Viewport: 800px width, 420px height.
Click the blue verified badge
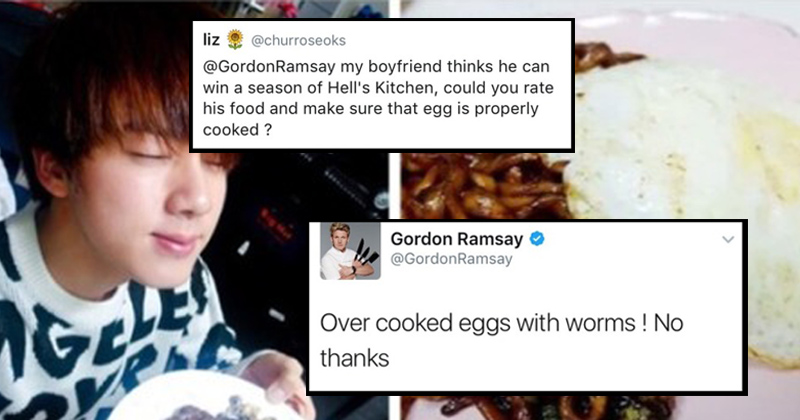[537, 238]
